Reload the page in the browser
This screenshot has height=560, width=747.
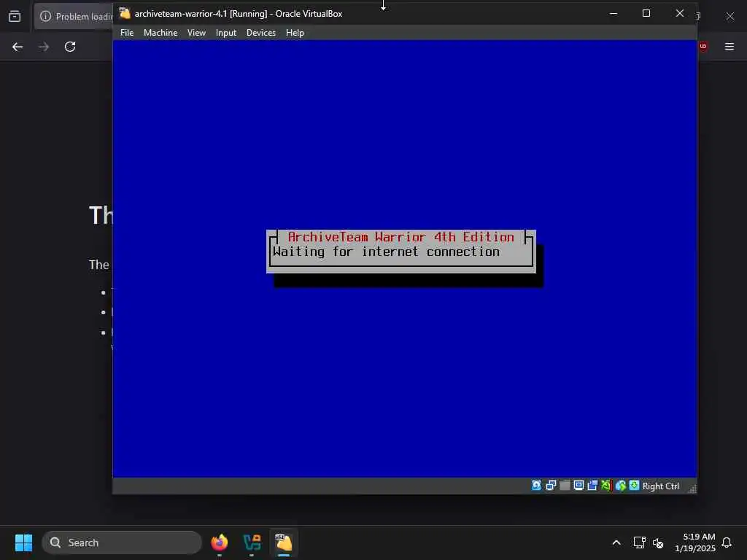pos(70,47)
